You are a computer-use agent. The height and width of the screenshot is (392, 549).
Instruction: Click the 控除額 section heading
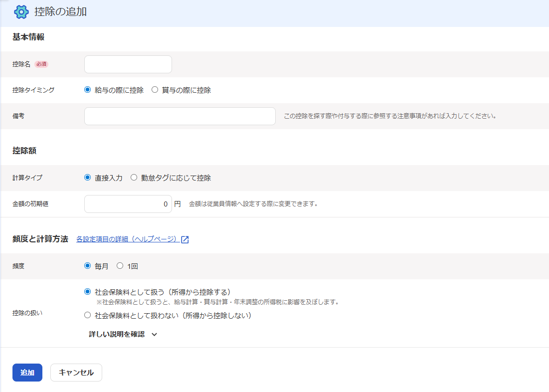(24, 151)
